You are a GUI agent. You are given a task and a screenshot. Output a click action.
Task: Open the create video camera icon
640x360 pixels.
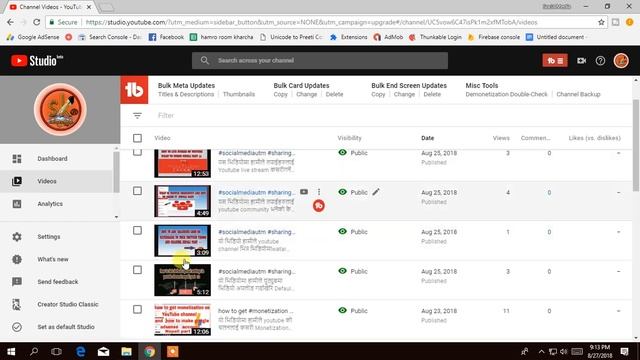coord(582,60)
